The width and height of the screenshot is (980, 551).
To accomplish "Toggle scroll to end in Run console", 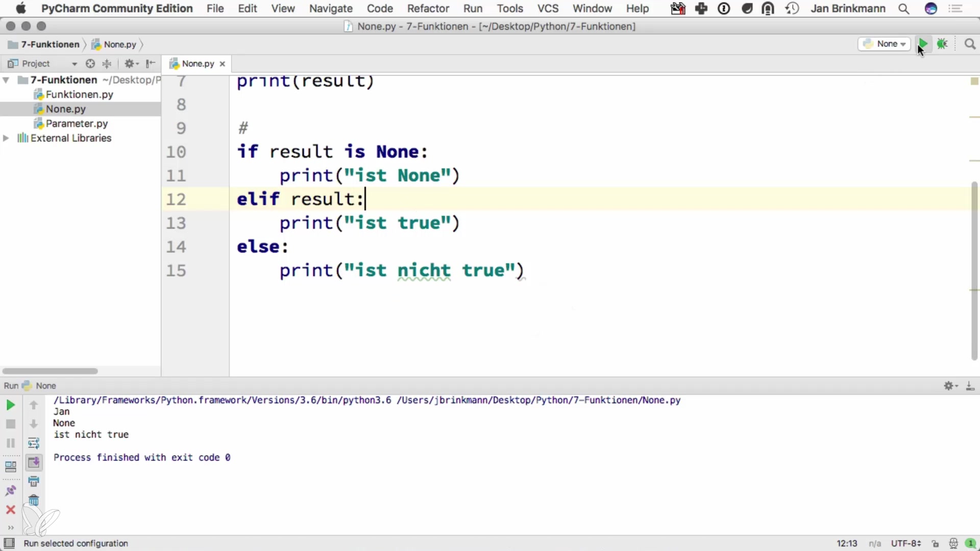I will point(34,462).
